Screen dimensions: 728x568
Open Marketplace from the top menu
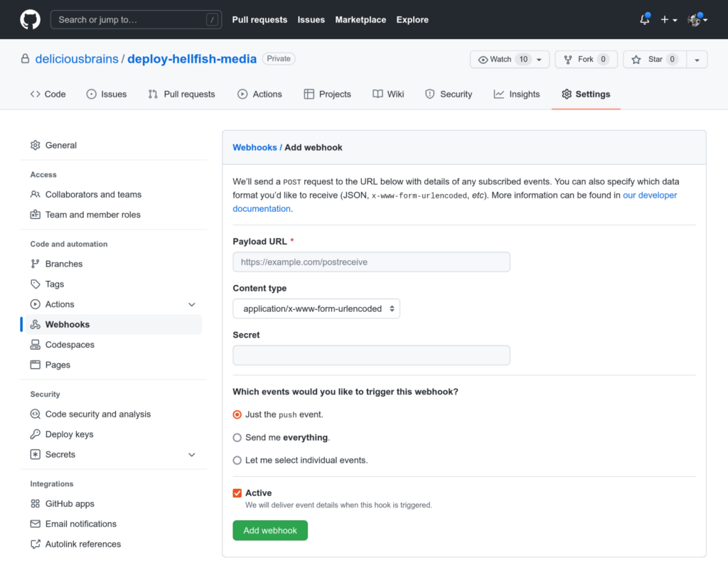360,20
